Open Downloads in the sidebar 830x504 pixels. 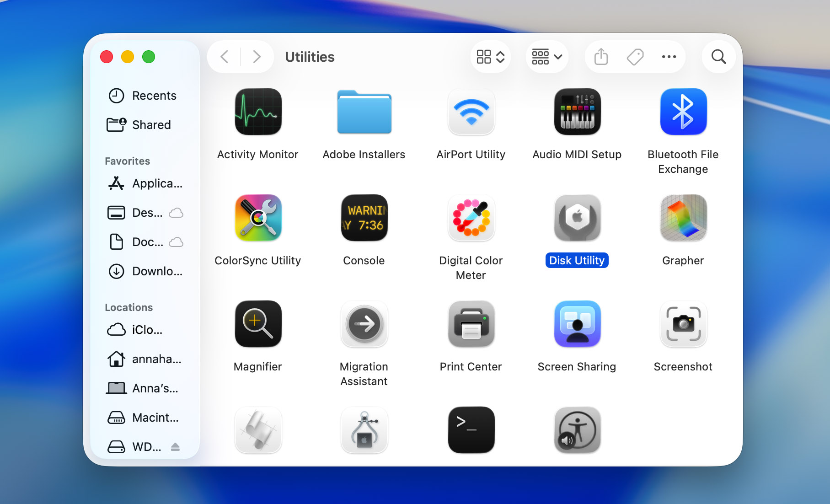click(145, 271)
